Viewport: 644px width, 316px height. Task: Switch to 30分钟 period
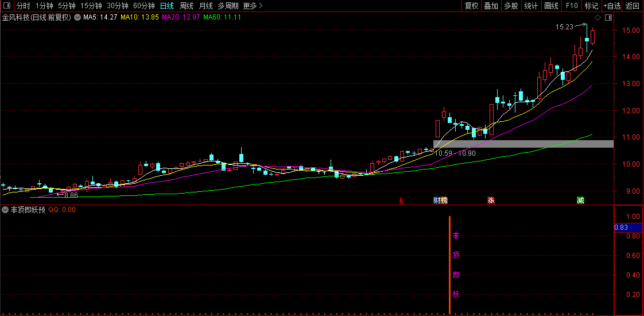coord(118,6)
